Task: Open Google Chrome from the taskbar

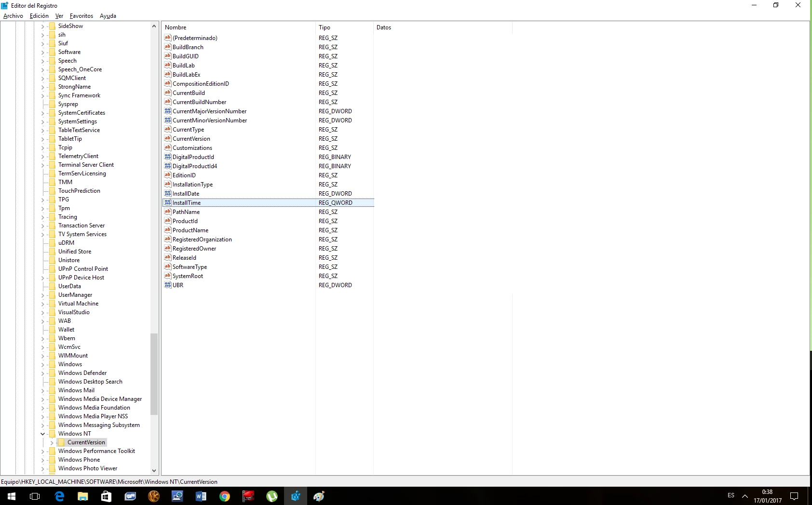Action: [225, 496]
